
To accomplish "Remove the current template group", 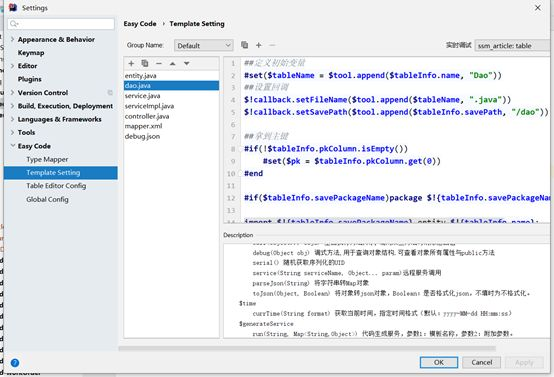I will (272, 45).
